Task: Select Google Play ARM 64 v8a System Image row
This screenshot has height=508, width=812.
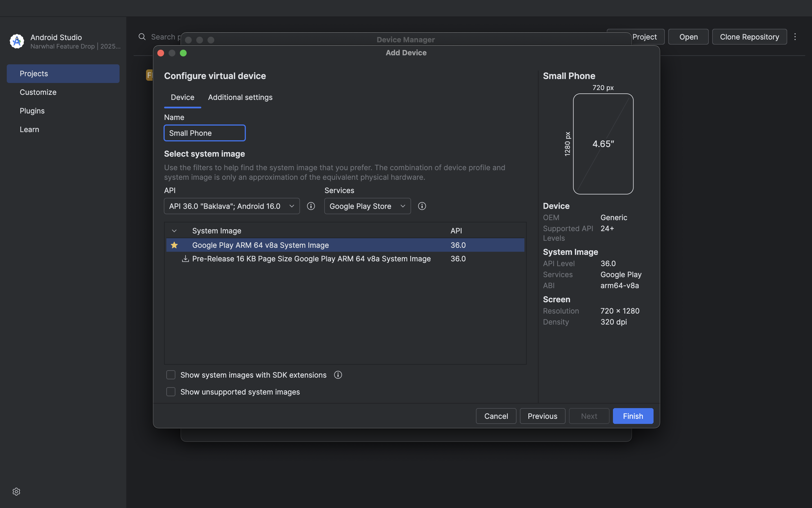Action: [345, 245]
